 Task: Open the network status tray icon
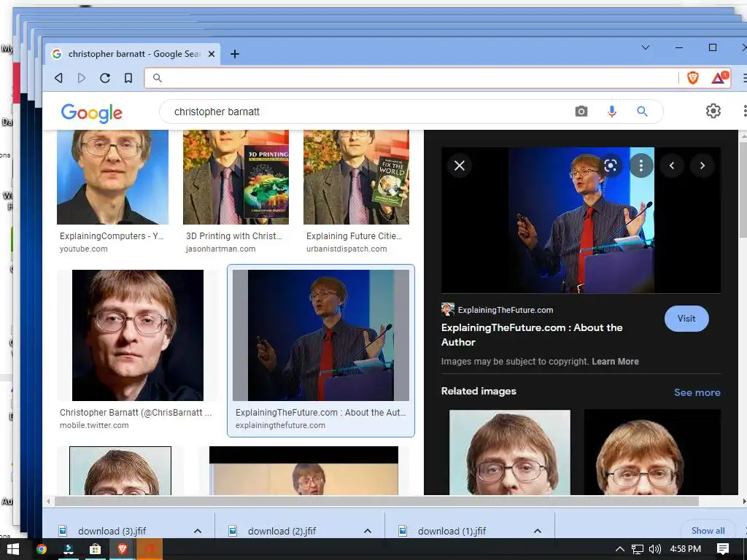pyautogui.click(x=638, y=549)
